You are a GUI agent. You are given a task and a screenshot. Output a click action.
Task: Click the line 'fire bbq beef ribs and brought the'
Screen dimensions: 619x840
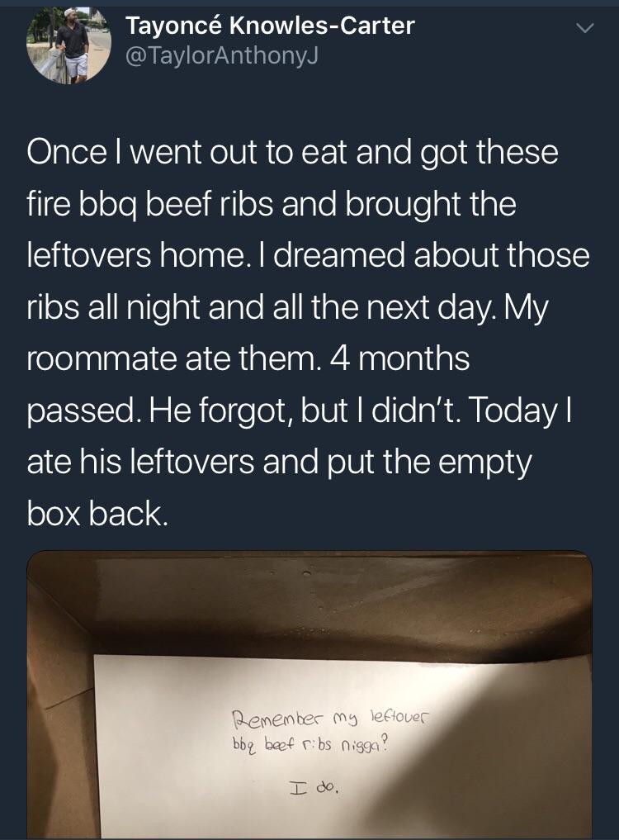pyautogui.click(x=272, y=205)
